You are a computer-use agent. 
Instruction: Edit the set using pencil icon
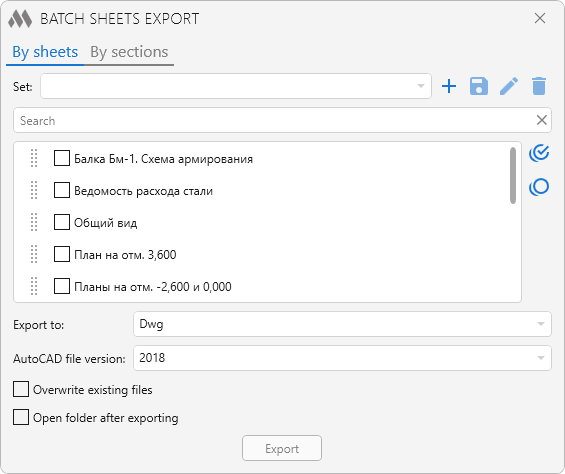pos(509,86)
